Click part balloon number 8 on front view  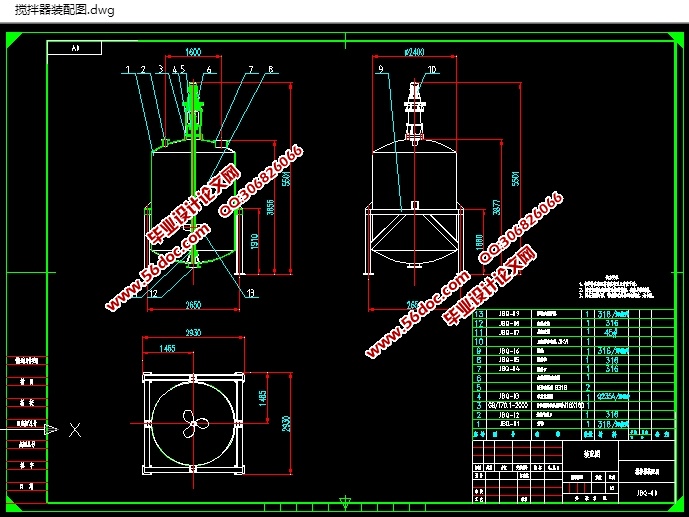click(x=269, y=69)
